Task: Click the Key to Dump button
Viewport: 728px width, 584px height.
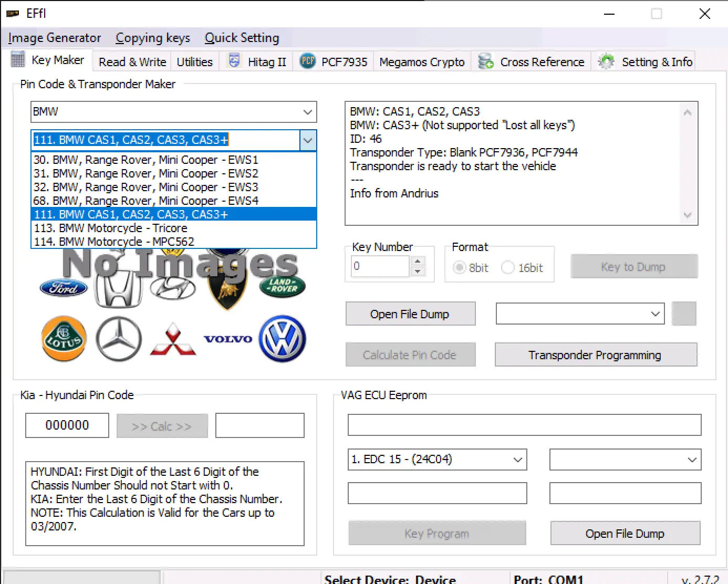Action: 634,267
